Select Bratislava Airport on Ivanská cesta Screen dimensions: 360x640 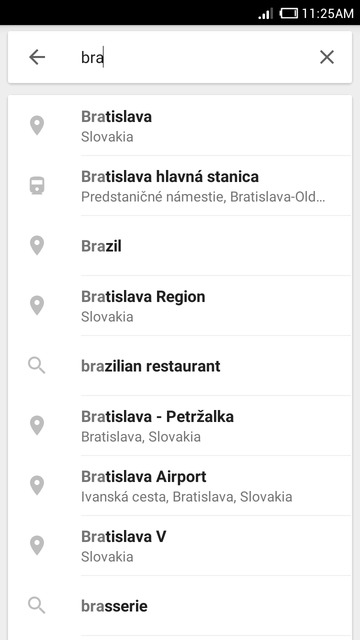click(180, 486)
